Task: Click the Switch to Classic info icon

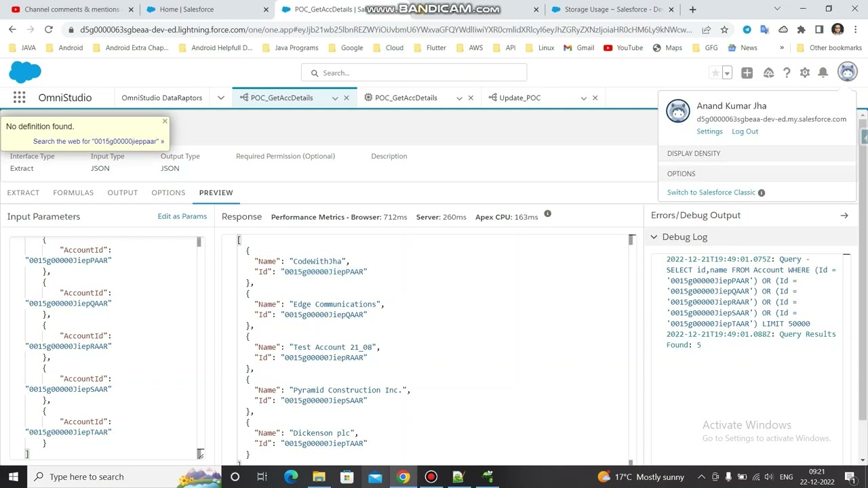Action: point(762,192)
